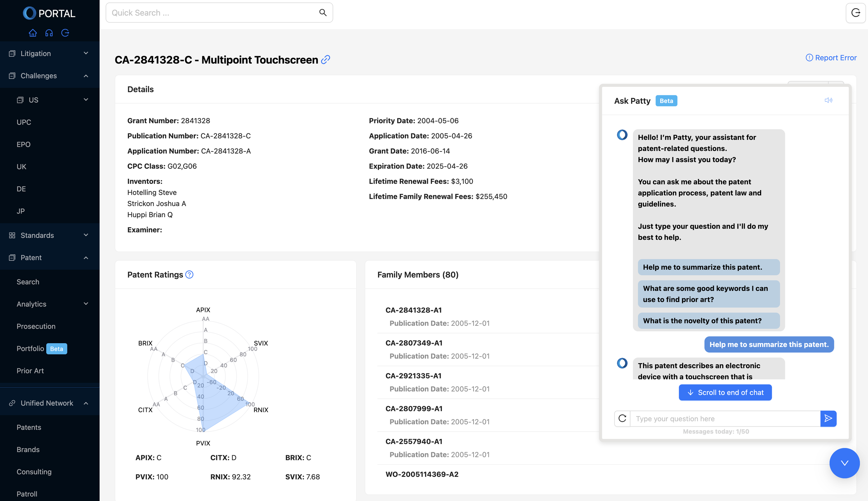Select UPC under Challenges
Image resolution: width=868 pixels, height=501 pixels.
click(x=23, y=122)
